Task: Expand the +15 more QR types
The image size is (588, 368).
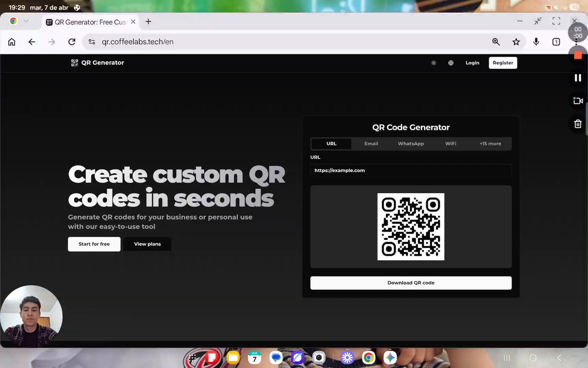Action: point(490,144)
